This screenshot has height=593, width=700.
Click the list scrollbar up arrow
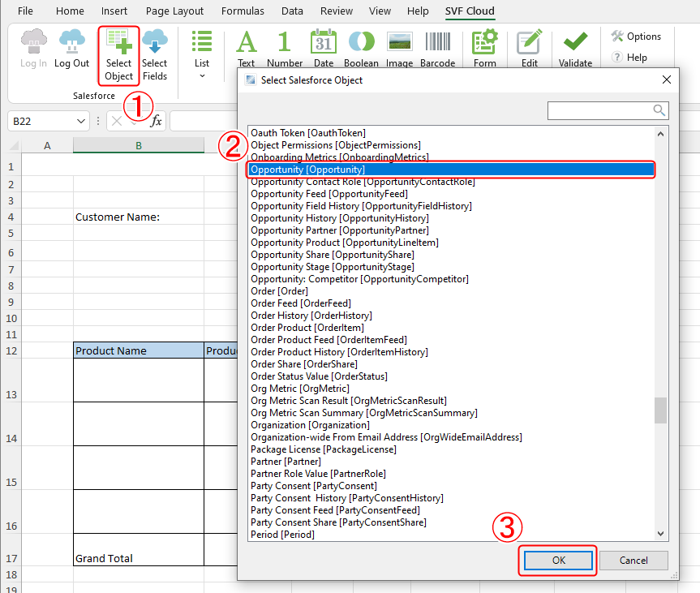coord(661,134)
